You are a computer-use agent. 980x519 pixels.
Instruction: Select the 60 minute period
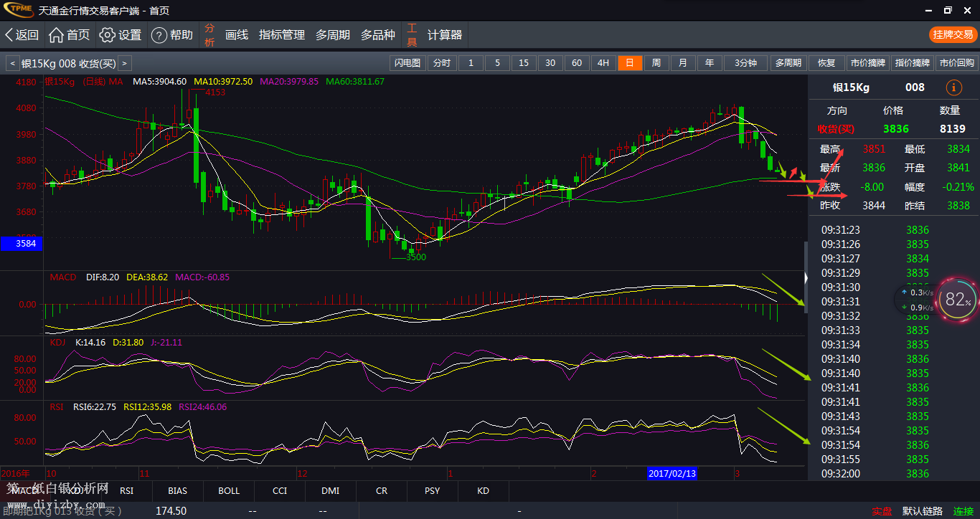coord(577,63)
